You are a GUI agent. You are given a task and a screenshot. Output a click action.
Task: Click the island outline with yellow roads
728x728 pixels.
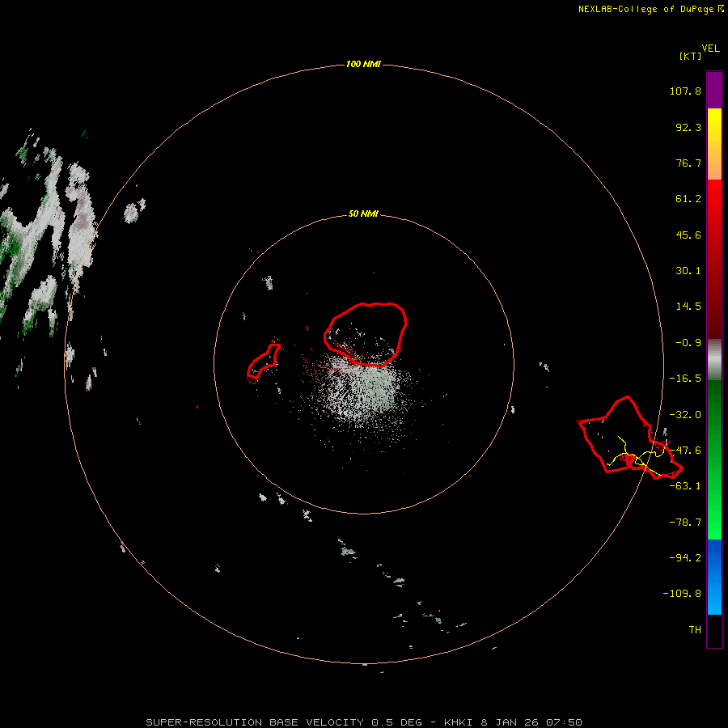pyautogui.click(x=629, y=437)
